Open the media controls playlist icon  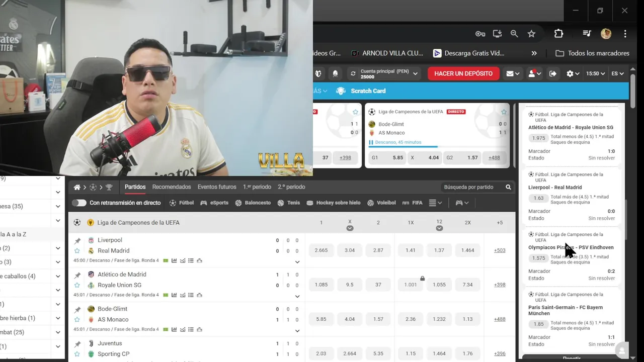pos(587,34)
